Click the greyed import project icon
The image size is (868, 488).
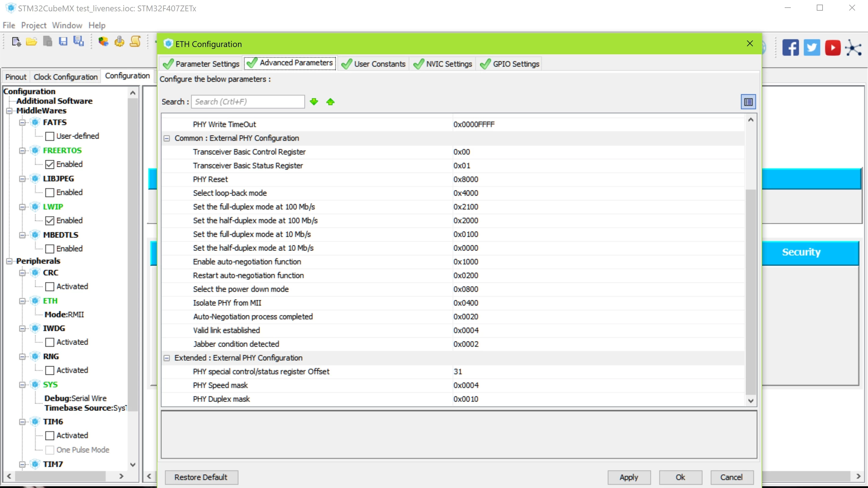click(48, 42)
